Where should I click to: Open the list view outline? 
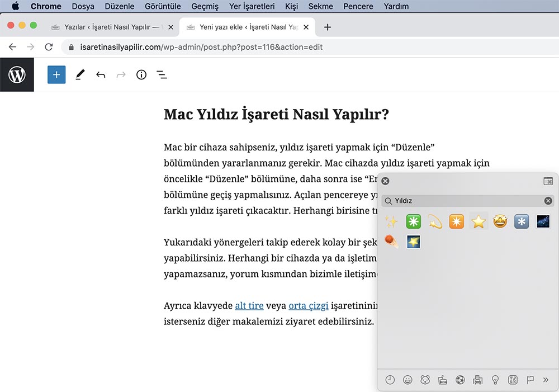[162, 74]
